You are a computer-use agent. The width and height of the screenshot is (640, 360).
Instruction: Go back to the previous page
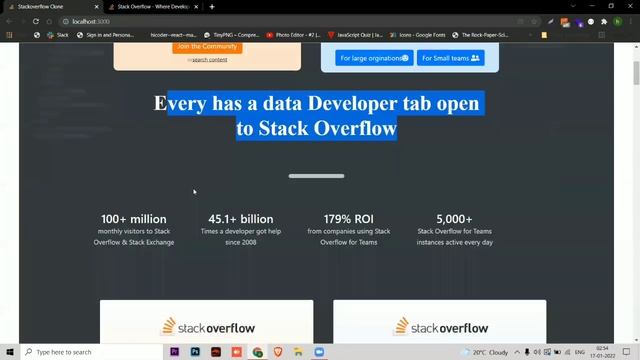pyautogui.click(x=9, y=21)
